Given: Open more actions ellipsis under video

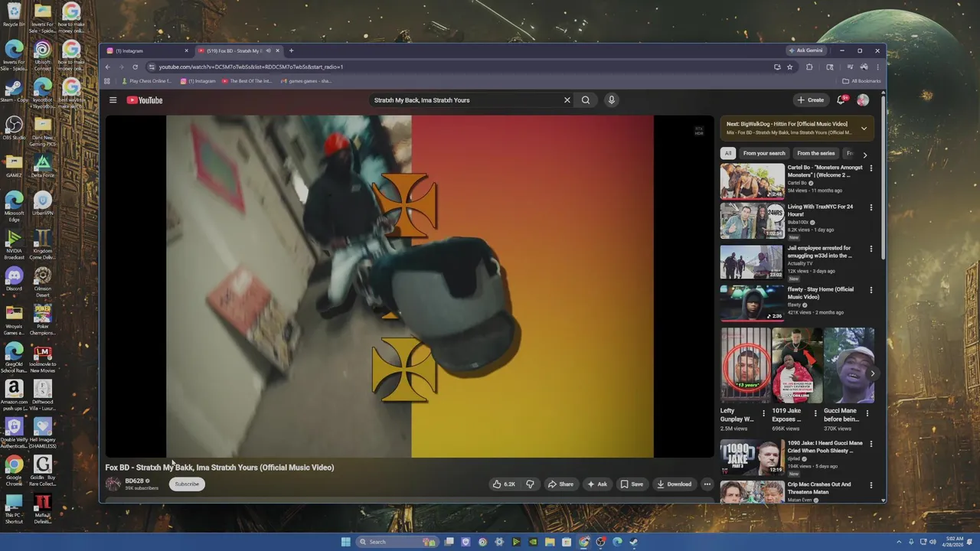Looking at the screenshot, I should 707,484.
